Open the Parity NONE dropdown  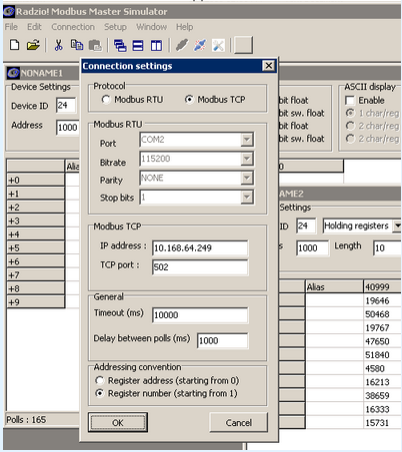point(247,178)
